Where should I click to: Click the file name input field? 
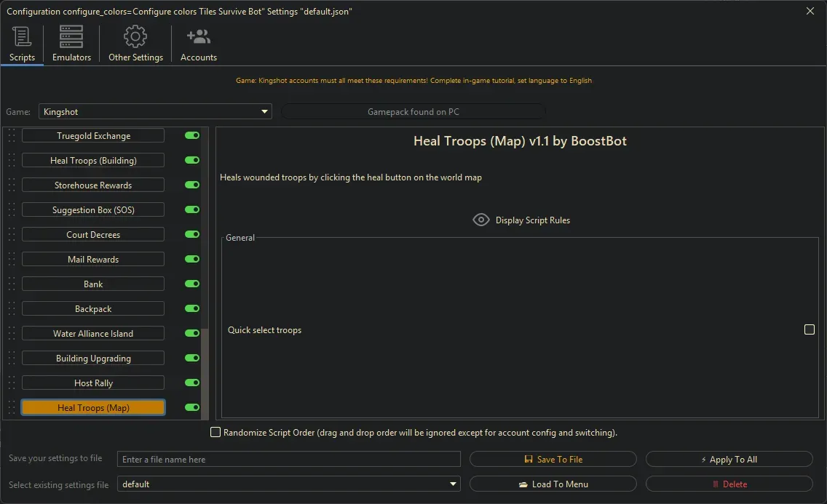(289, 459)
